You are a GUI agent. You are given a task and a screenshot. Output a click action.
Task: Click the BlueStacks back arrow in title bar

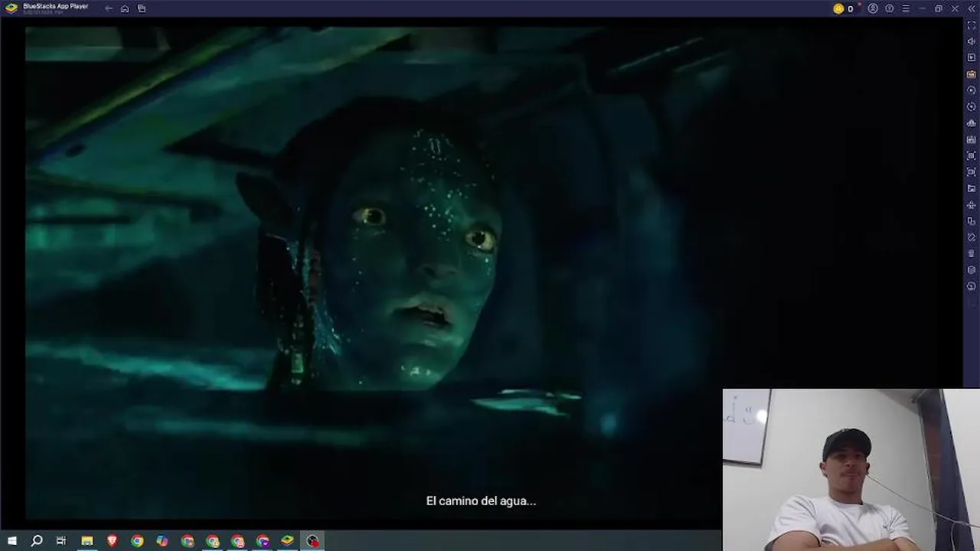point(109,8)
